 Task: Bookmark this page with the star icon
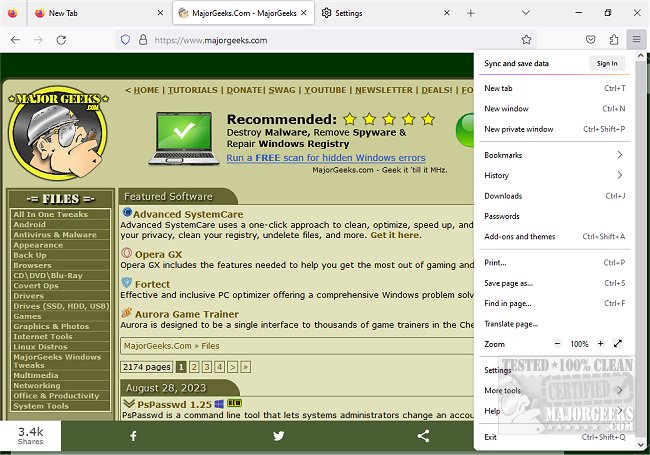[x=526, y=40]
